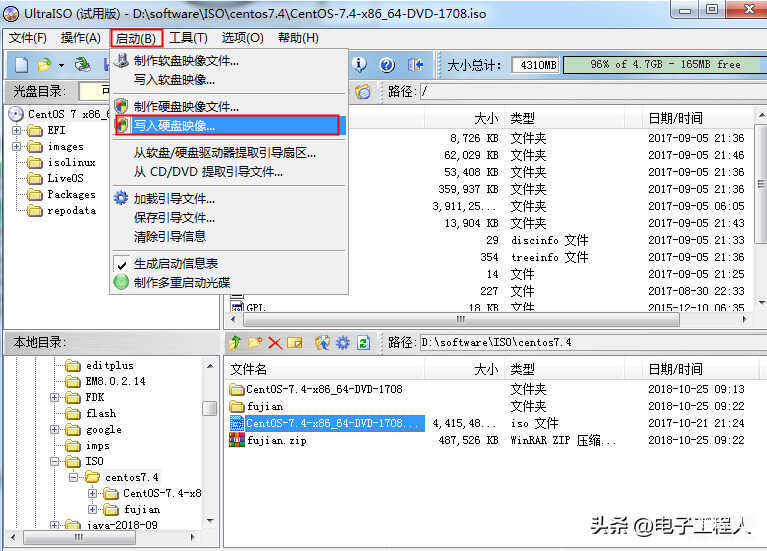Click the add-to-image icon in local toolbar
Viewport: 767px width, 551px height.
(x=322, y=343)
